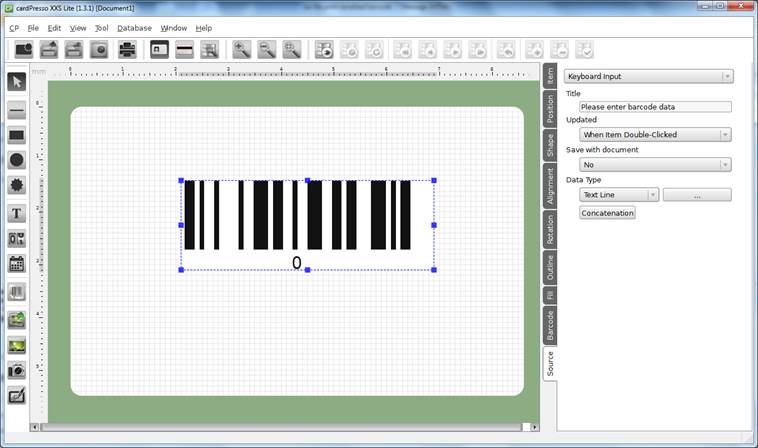758x448 pixels.
Task: Open the database connect icon
Action: (324, 50)
